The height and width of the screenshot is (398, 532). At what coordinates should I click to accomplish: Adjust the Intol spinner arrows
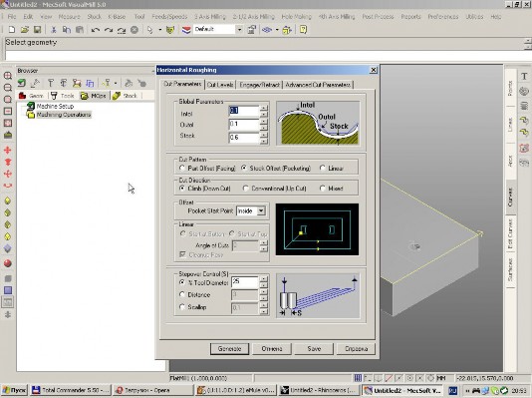coord(264,111)
